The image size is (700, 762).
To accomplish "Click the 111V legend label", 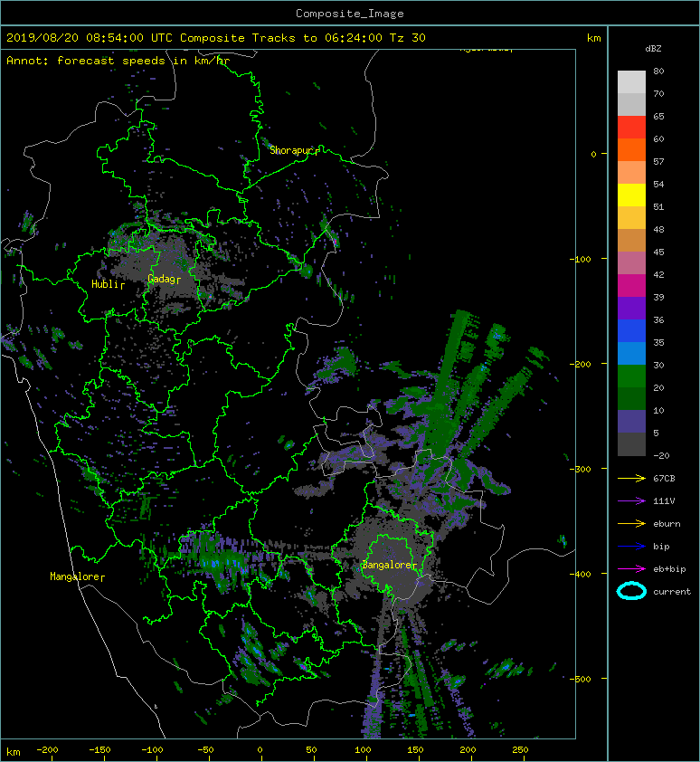I will (664, 501).
